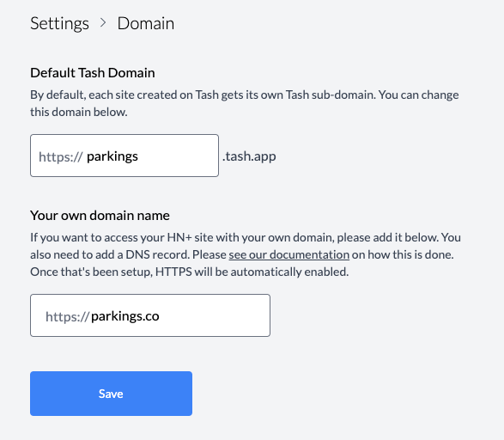
Task: Click the Tash sub-domain description paragraph
Action: pos(245,103)
